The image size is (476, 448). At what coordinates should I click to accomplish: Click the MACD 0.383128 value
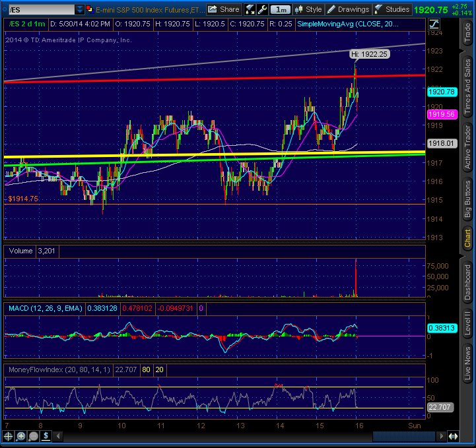[x=102, y=309]
